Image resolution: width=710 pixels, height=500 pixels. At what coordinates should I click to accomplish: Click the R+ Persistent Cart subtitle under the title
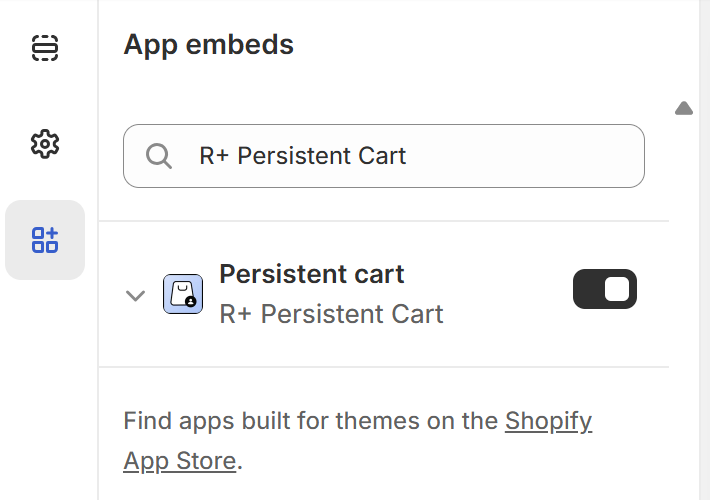tap(331, 314)
